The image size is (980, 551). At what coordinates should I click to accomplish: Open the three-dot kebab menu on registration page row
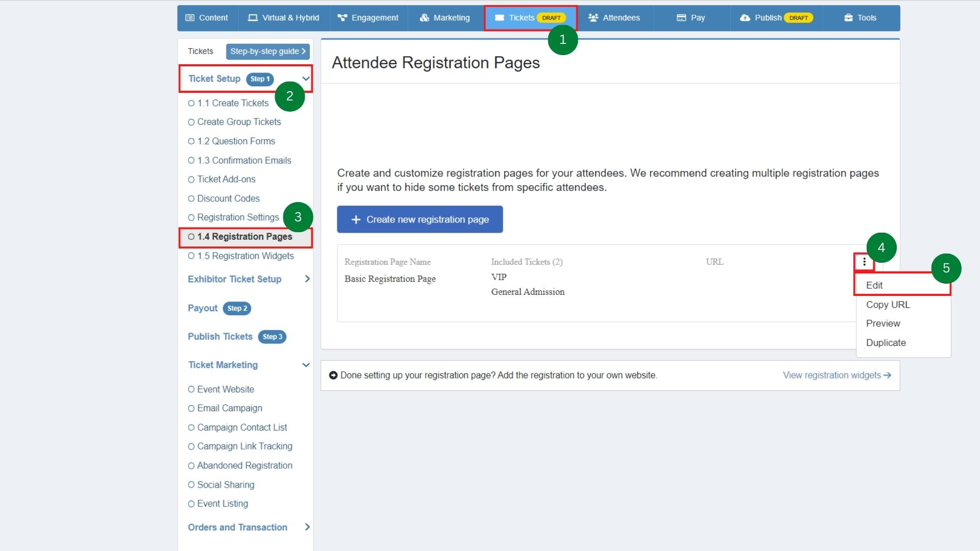864,261
